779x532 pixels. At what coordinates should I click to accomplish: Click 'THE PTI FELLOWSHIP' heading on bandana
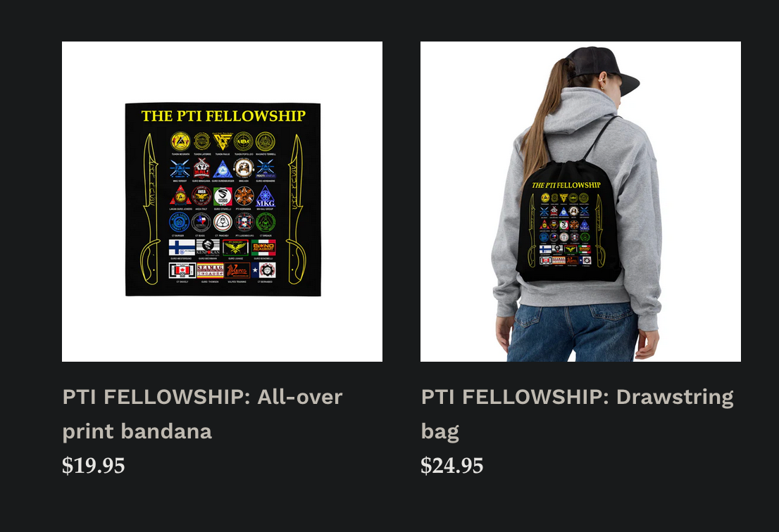pos(223,116)
